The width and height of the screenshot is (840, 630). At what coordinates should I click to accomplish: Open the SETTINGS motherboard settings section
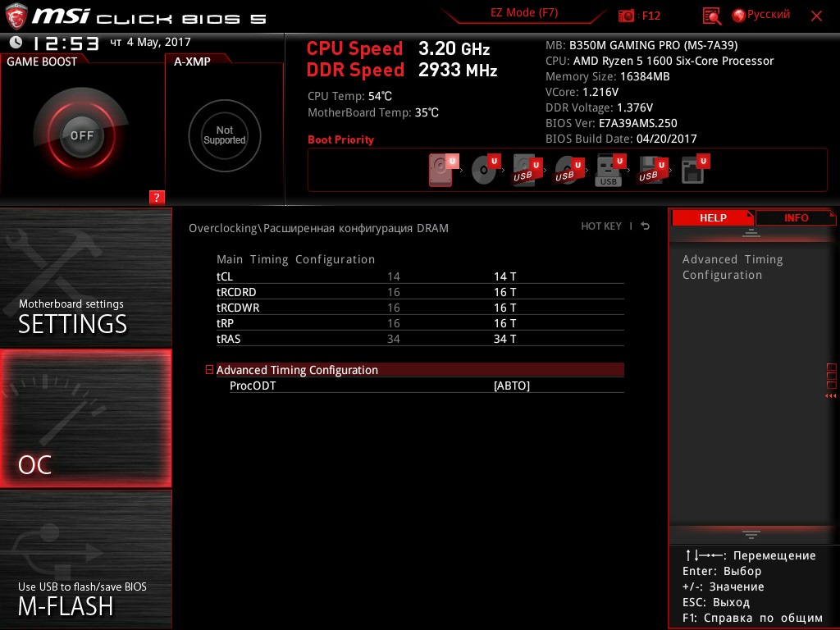click(x=85, y=277)
